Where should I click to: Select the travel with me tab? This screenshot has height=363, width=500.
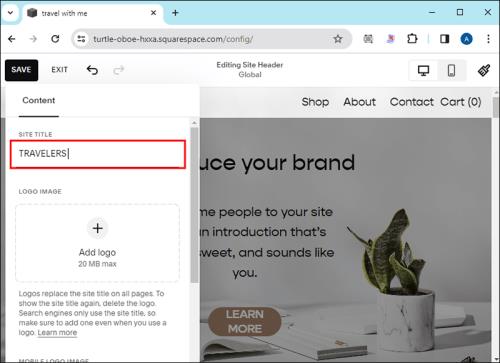pyautogui.click(x=92, y=13)
